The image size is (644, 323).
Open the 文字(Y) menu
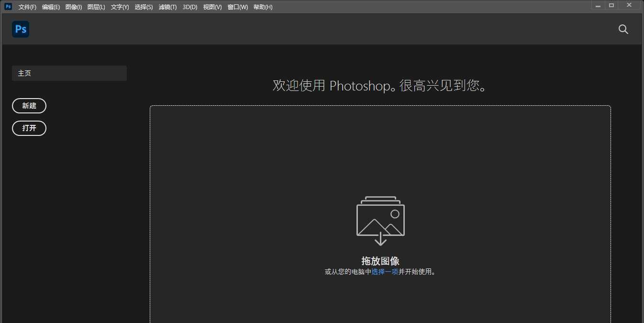pyautogui.click(x=119, y=7)
